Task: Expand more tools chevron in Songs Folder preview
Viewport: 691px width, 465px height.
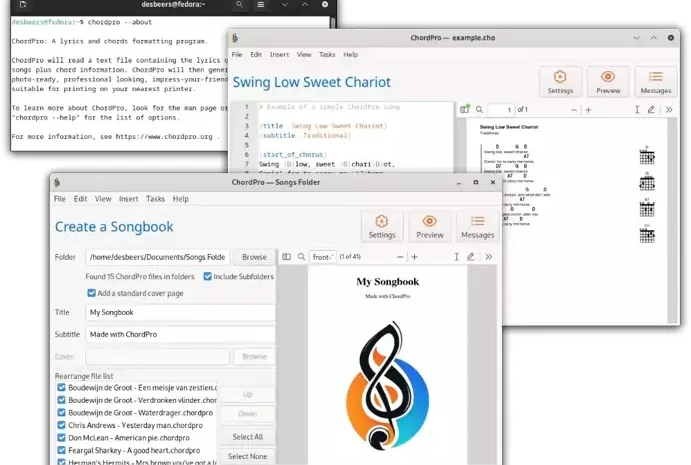Action: point(488,257)
